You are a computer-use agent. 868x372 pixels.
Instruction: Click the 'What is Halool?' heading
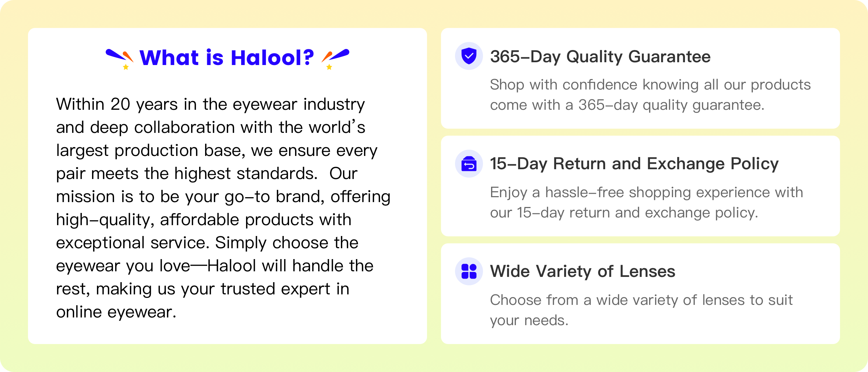point(227,57)
